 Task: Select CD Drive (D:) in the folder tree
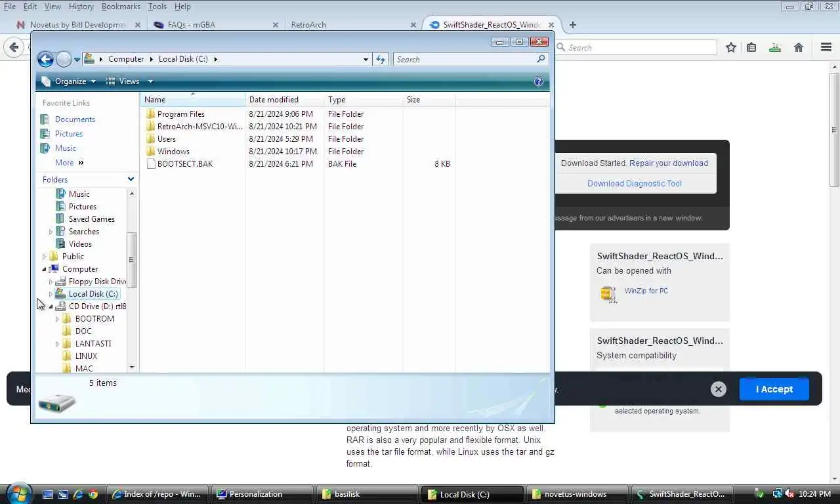click(97, 306)
